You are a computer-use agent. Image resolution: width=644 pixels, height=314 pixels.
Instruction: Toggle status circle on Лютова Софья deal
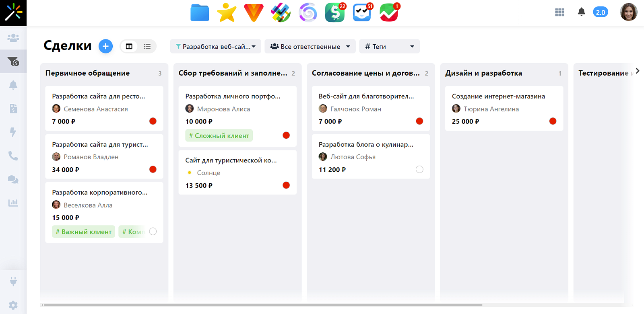(x=419, y=169)
